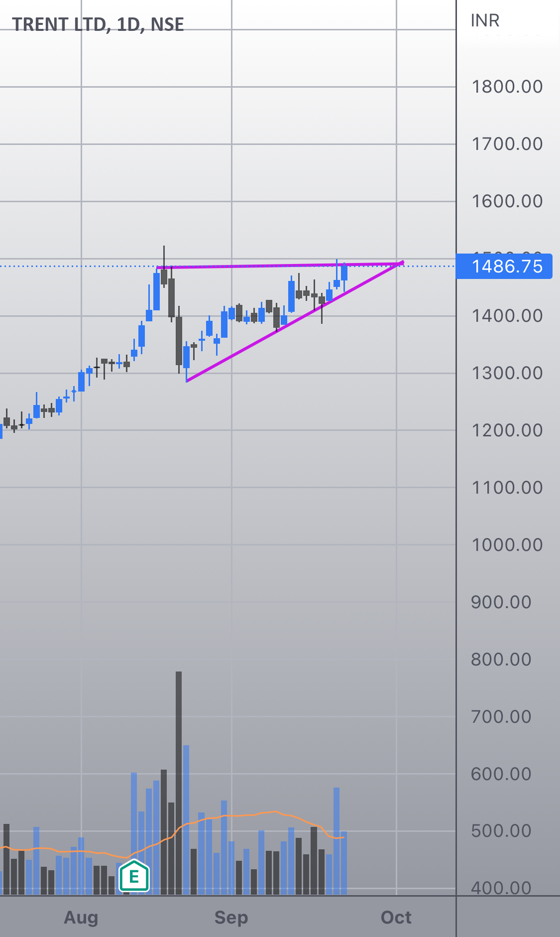Click the Aug label on time axis
560x937 pixels.
pos(81,917)
